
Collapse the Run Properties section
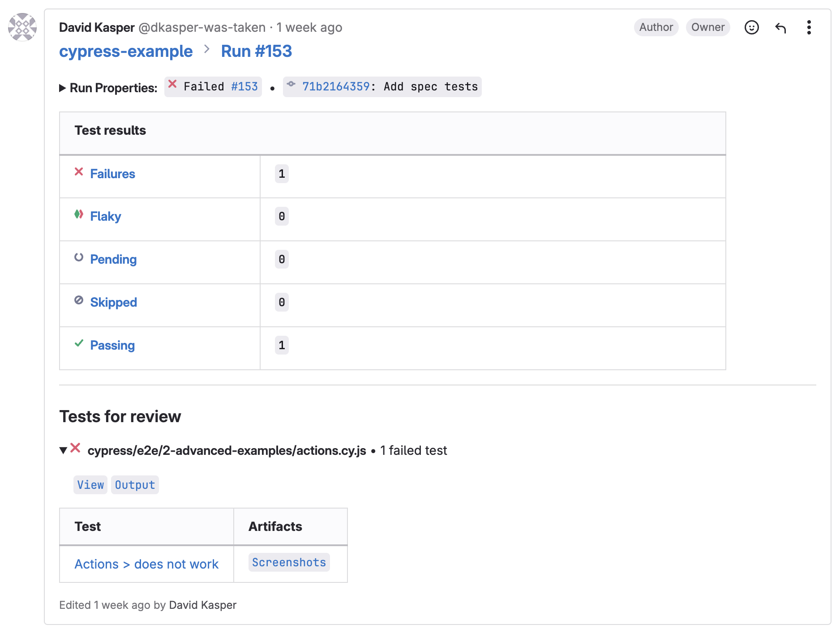63,88
